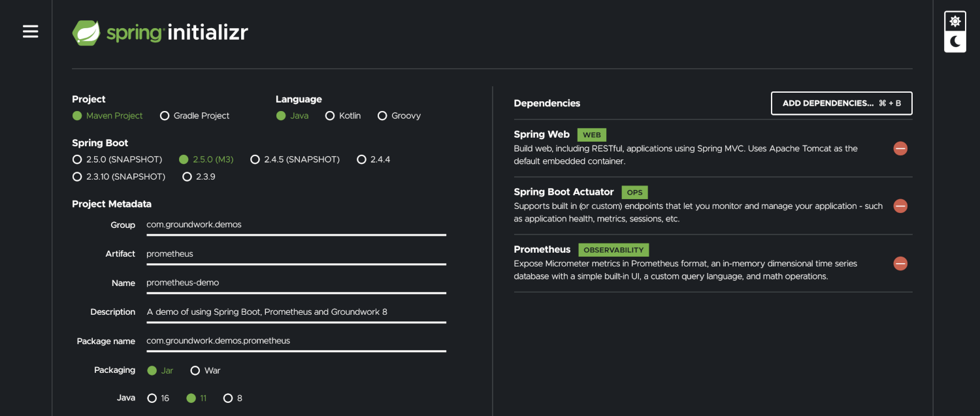Viewport: 980px width, 416px height.
Task: Choose War packaging
Action: click(x=205, y=370)
